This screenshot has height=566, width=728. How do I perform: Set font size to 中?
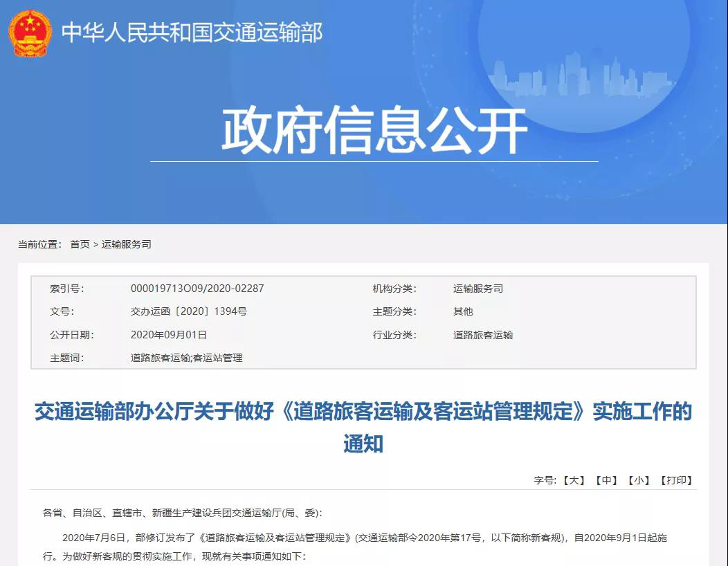[x=606, y=480]
